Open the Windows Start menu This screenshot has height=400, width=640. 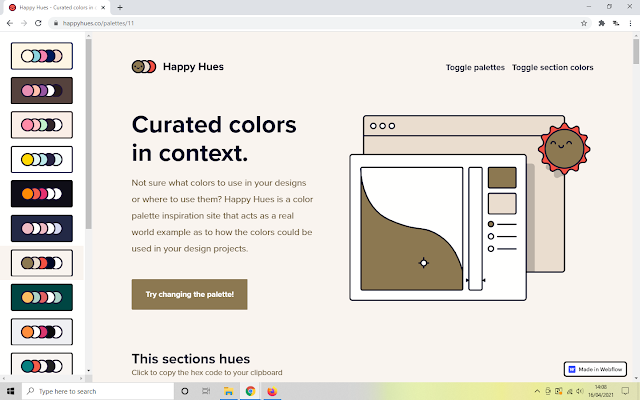[10, 391]
